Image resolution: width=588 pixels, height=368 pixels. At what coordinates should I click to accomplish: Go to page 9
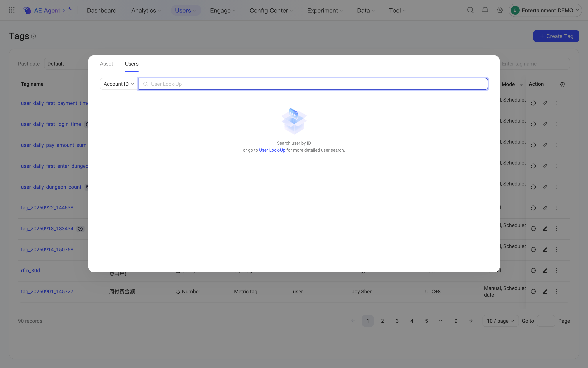coord(456,321)
